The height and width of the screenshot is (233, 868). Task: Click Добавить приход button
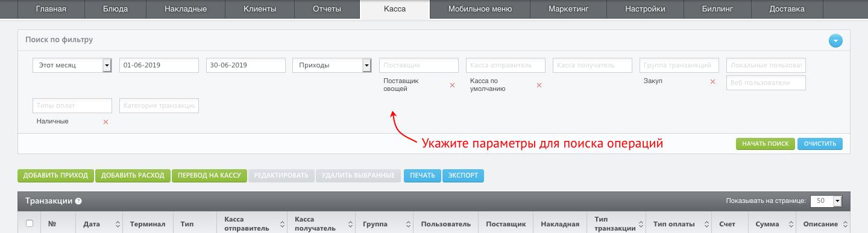coord(56,176)
